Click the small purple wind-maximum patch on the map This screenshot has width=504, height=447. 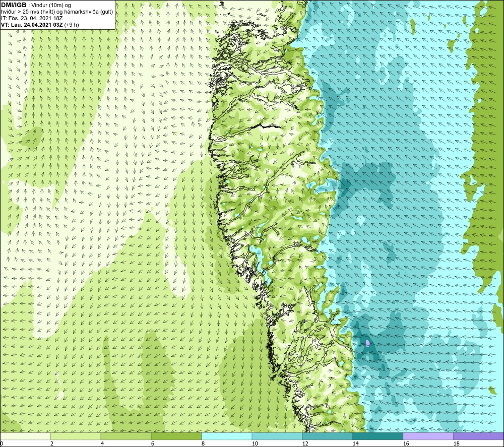point(368,344)
